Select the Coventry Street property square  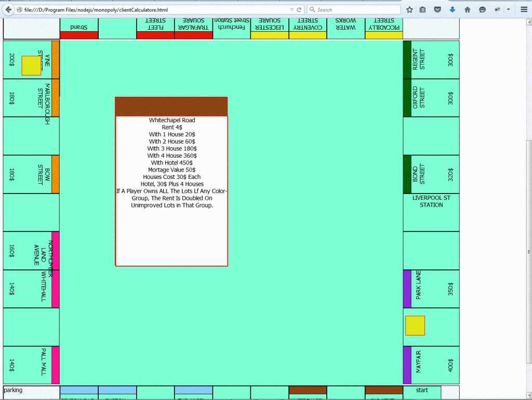(x=308, y=29)
